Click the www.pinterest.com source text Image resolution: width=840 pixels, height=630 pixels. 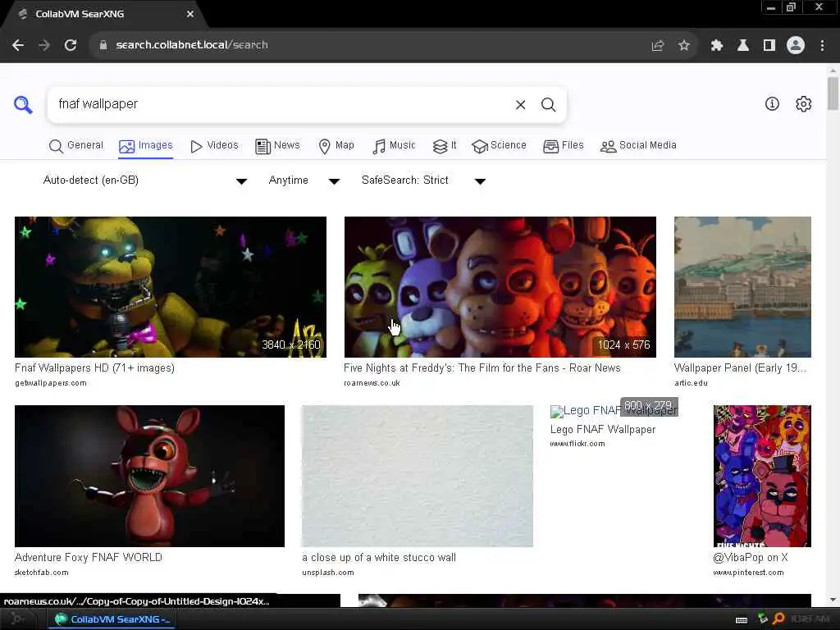tap(748, 573)
